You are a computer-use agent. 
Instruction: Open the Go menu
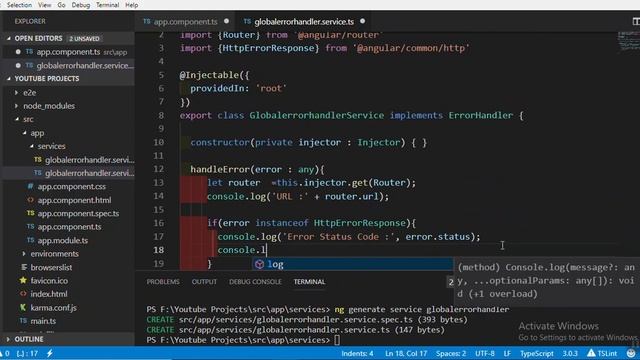(x=62, y=5)
